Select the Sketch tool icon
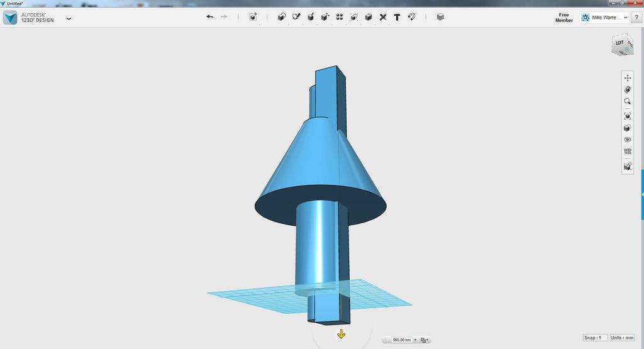The image size is (644, 349). tap(296, 17)
